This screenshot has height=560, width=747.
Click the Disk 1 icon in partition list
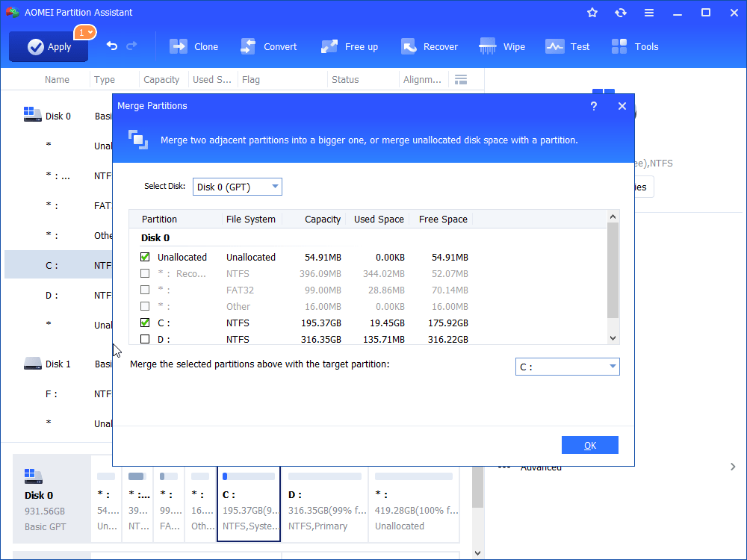point(32,364)
